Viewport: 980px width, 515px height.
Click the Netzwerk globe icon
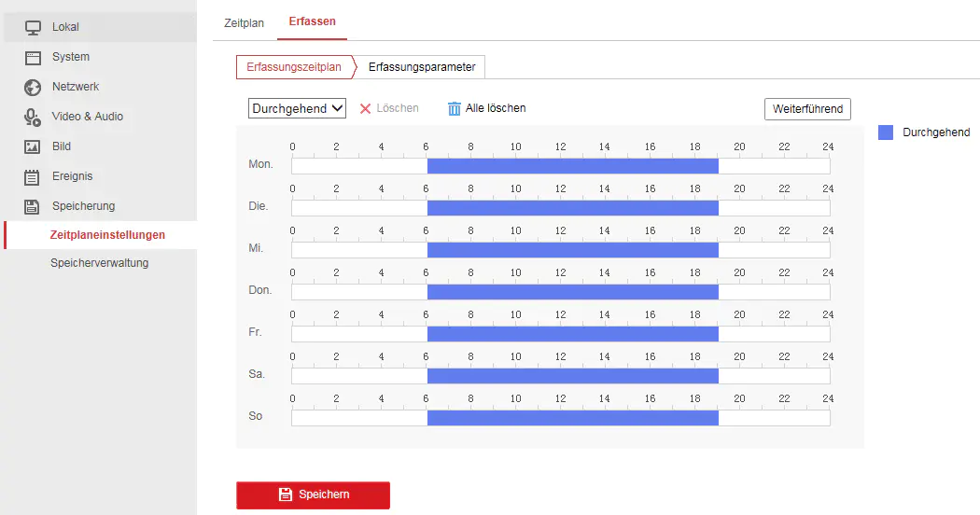[x=33, y=87]
